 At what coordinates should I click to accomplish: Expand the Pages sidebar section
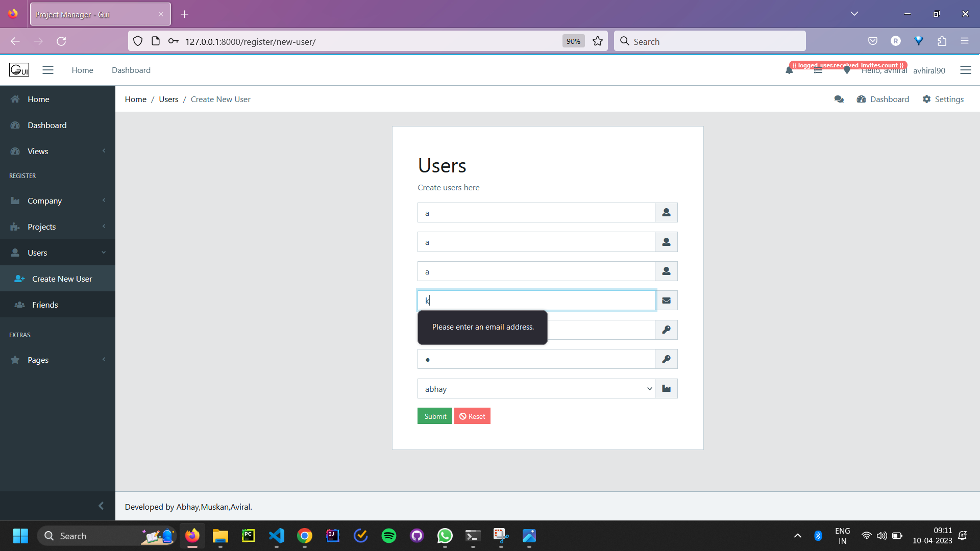point(38,360)
